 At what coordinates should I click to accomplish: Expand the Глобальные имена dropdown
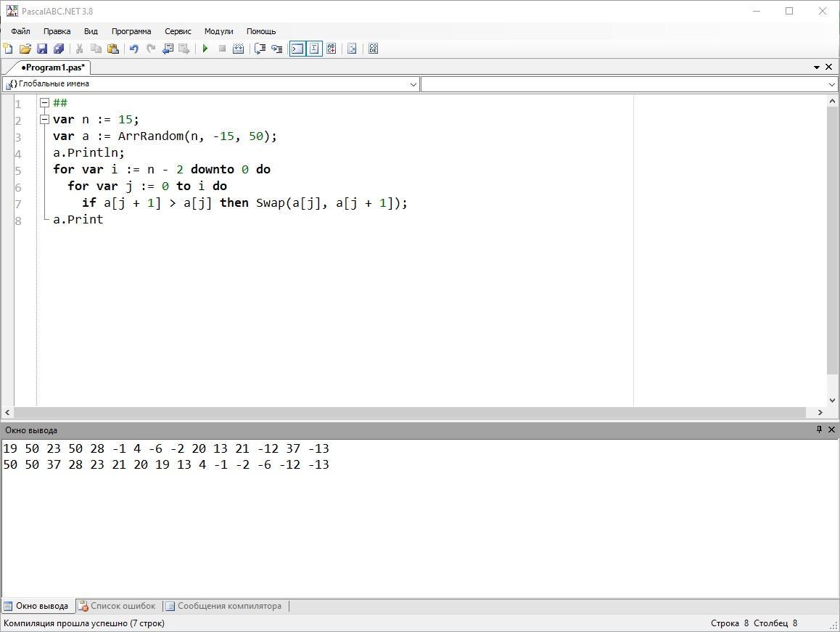pyautogui.click(x=413, y=84)
